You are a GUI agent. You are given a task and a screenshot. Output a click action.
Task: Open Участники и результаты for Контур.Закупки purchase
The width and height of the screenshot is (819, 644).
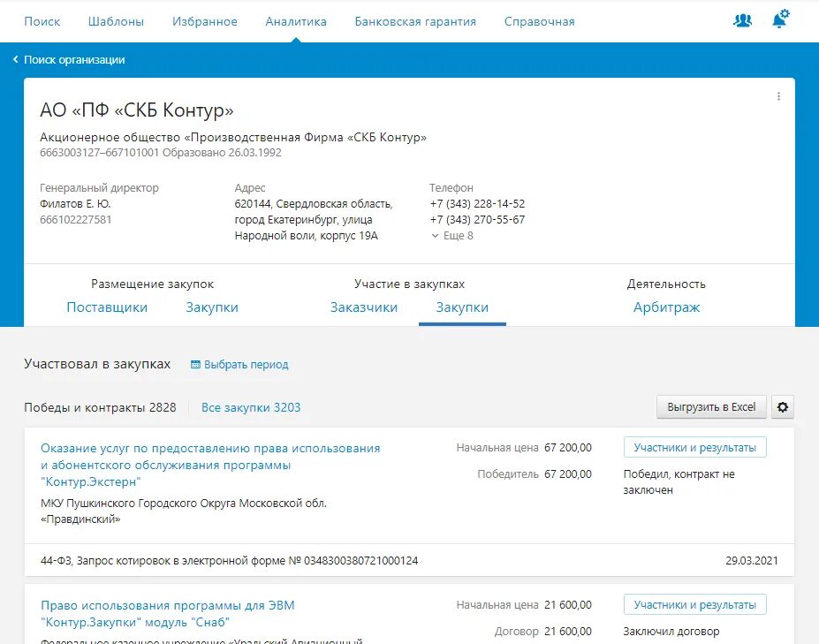tap(694, 605)
